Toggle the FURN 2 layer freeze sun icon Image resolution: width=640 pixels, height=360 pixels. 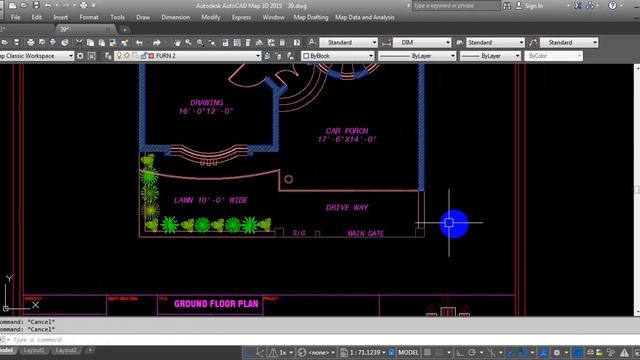127,56
